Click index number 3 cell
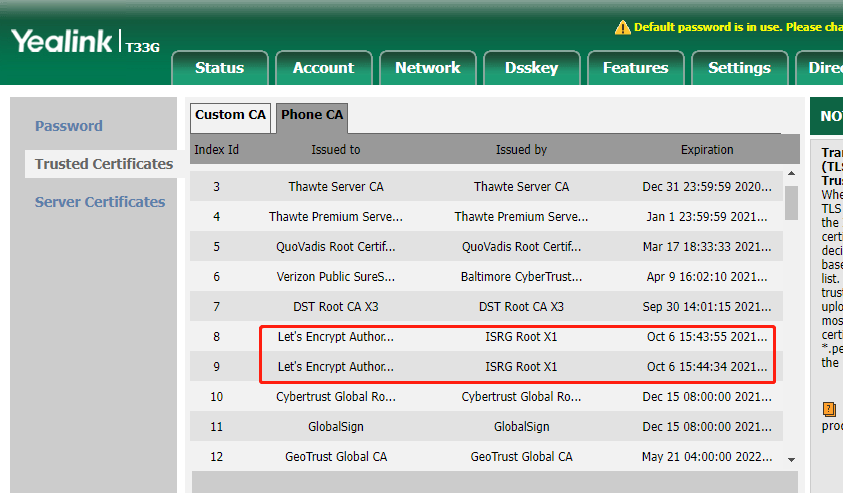The image size is (843, 493). [x=217, y=187]
